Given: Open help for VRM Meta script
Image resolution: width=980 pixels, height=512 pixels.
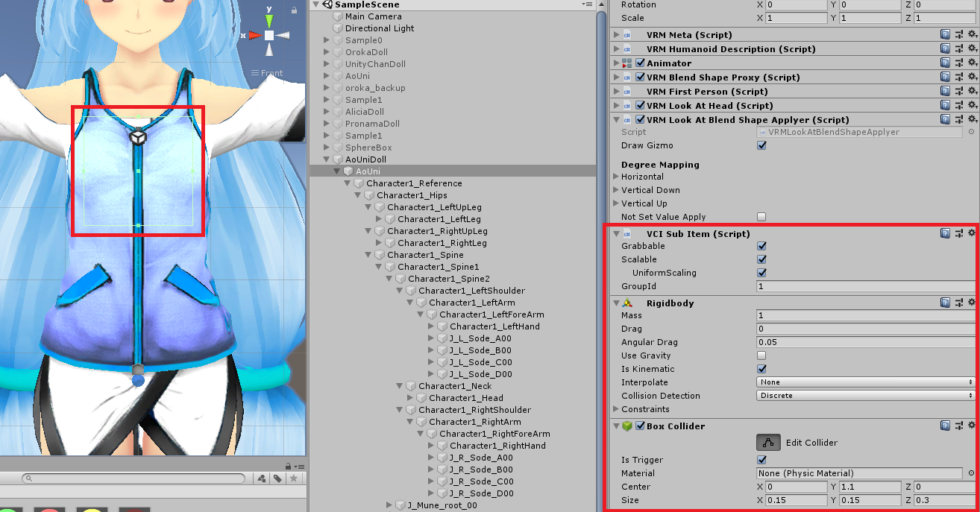Looking at the screenshot, I should pyautogui.click(x=945, y=34).
